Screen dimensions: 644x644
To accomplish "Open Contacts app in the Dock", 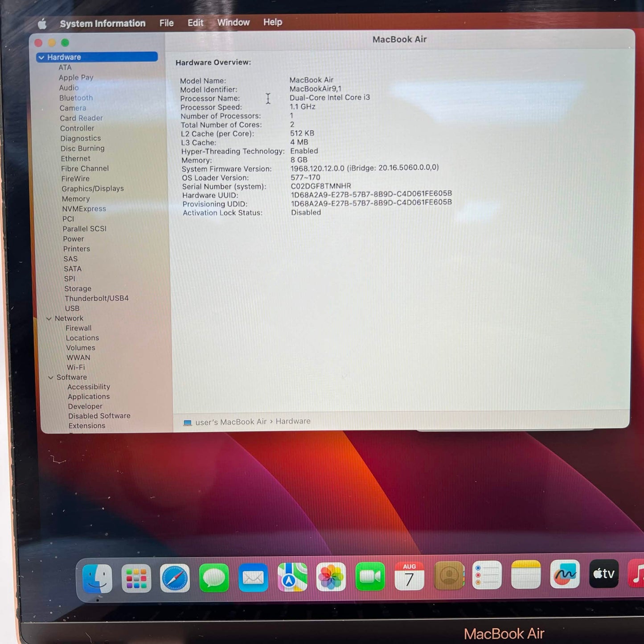I will [x=449, y=575].
